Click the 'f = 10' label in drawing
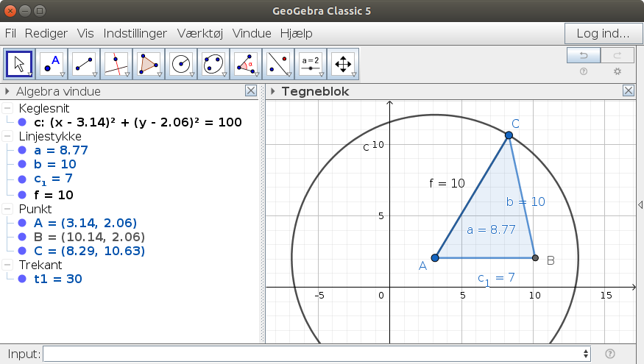This screenshot has height=364, width=644. point(447,183)
